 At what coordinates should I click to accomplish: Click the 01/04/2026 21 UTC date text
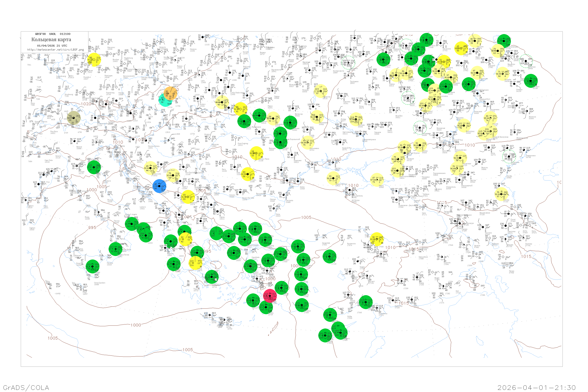(x=52, y=46)
